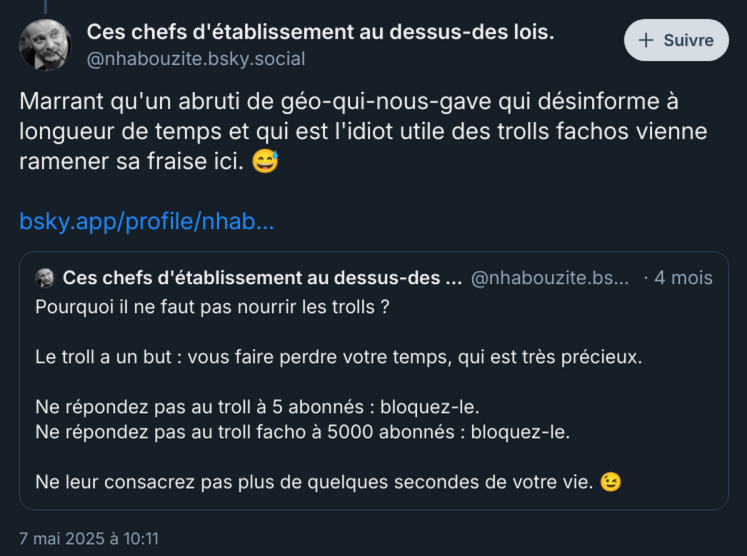Click the line "Ne leur consacrez pas plus"
Screen dimensions: 747x556
(315, 482)
